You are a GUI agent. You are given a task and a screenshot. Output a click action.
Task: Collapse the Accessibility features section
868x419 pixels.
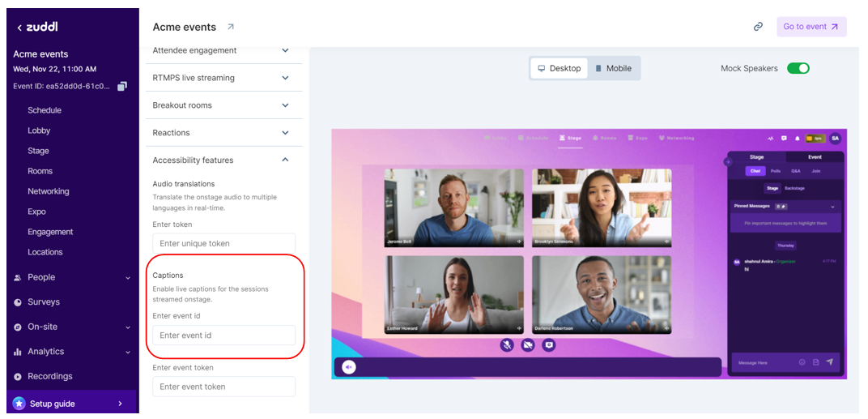[x=285, y=160]
